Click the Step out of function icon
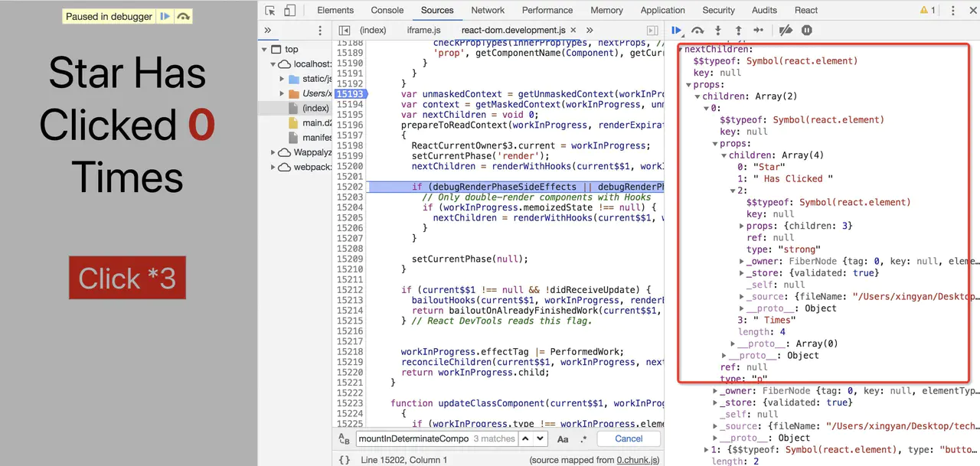The width and height of the screenshot is (980, 466). pyautogui.click(x=738, y=30)
